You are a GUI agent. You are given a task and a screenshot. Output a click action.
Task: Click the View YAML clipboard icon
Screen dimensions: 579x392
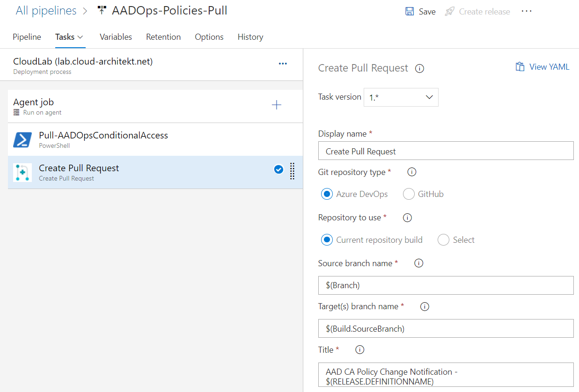pyautogui.click(x=520, y=67)
